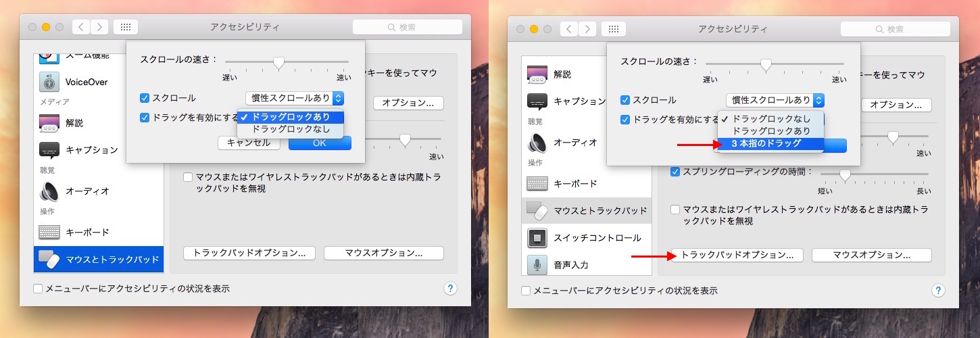Choose 3本指のドラッグ in right window menu
980x338 pixels.
click(771, 143)
